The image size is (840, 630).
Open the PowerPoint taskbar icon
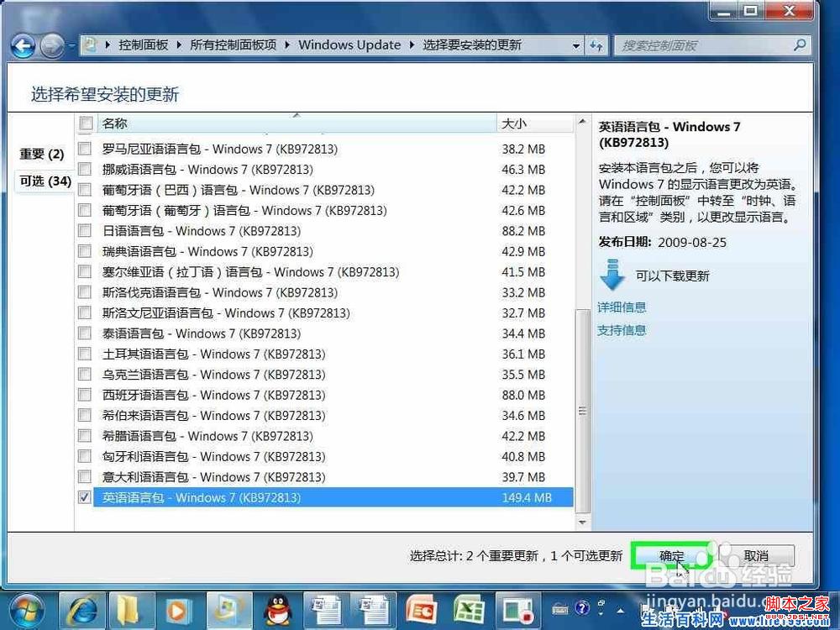[421, 612]
